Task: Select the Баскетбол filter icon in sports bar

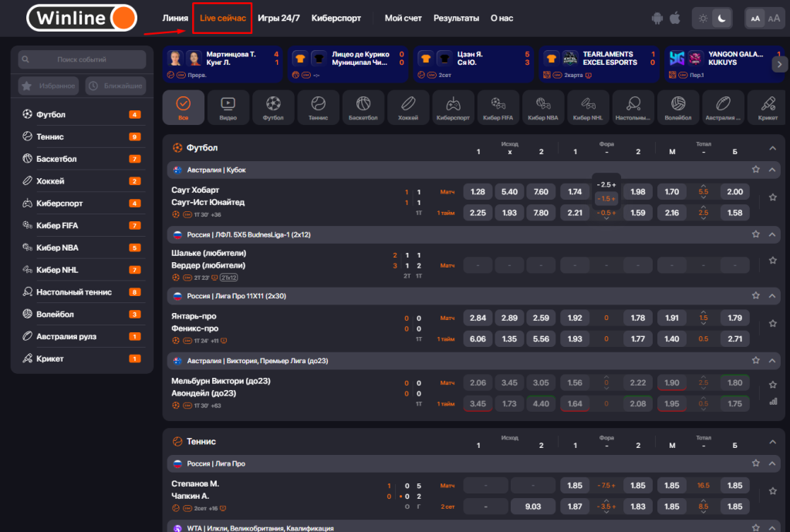Action: point(363,108)
